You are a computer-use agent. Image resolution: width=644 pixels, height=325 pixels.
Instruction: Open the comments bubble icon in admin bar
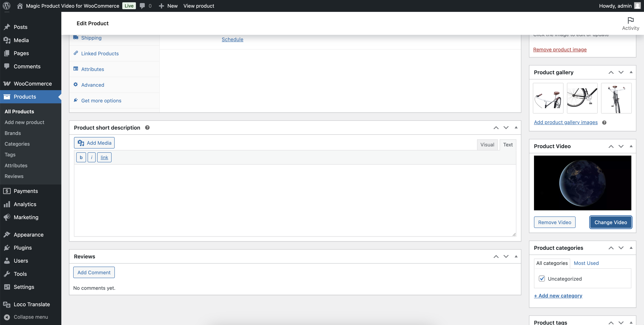[142, 6]
